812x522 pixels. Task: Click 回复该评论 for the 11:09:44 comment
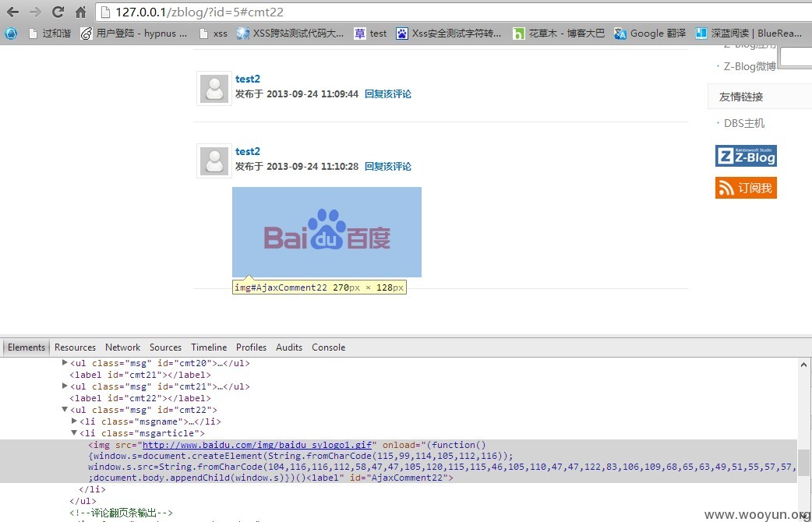(x=388, y=93)
